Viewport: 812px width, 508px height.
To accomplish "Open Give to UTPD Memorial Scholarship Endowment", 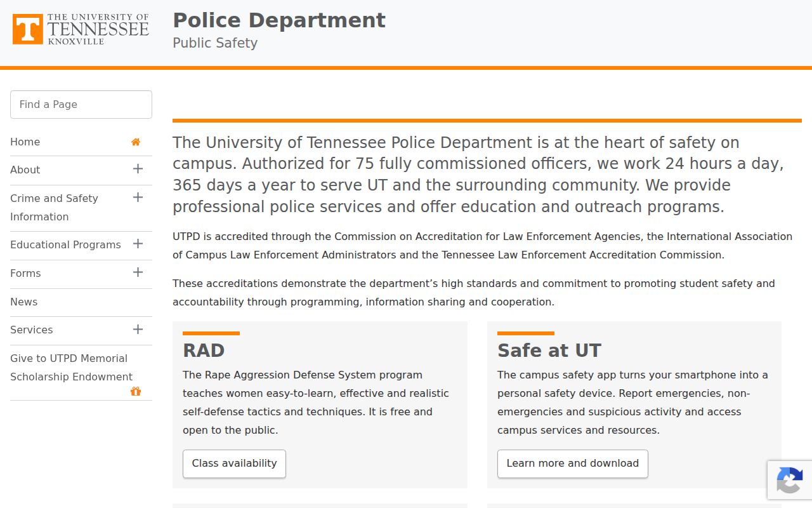I will (x=71, y=368).
